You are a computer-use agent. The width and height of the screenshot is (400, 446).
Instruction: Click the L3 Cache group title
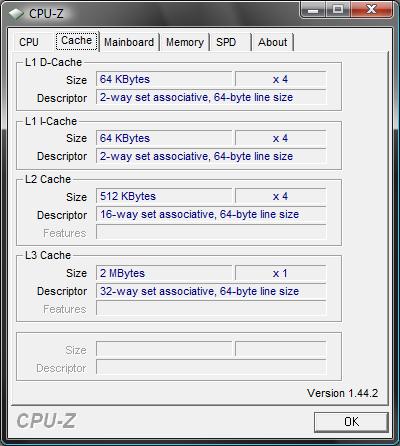point(48,255)
